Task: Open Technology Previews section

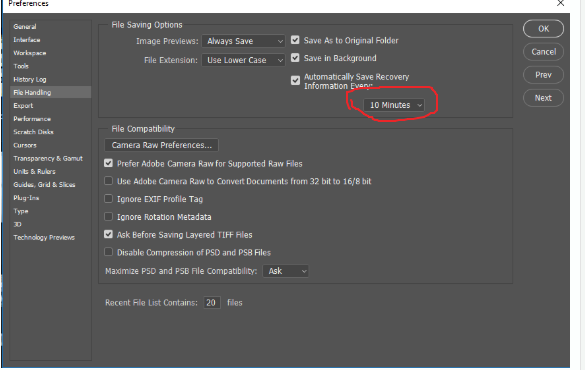Action: pos(44,238)
